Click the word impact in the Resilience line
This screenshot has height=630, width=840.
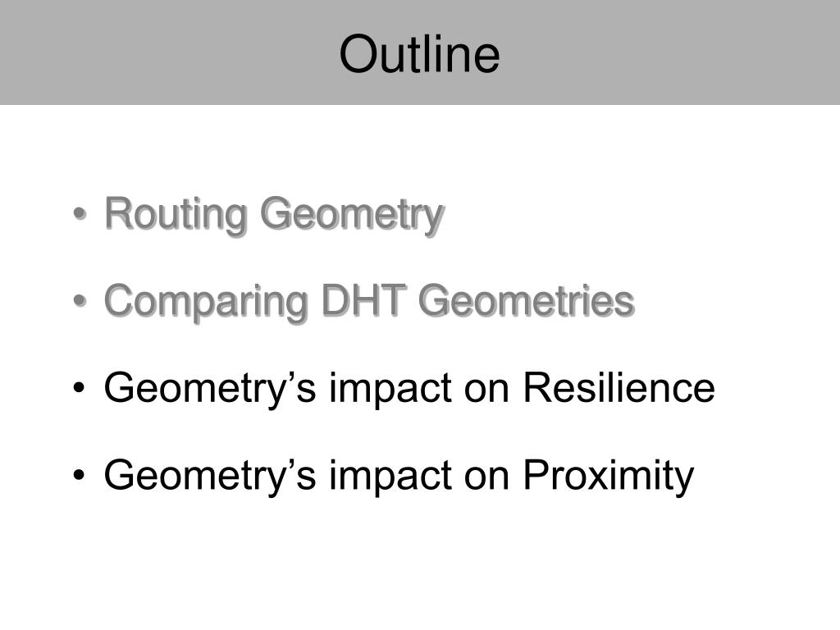pyautogui.click(x=390, y=390)
